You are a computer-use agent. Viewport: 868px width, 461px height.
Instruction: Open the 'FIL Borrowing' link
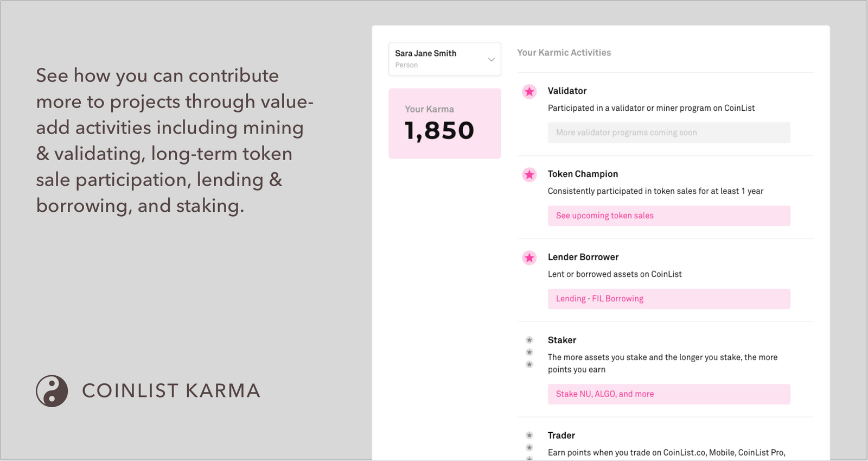coord(617,299)
